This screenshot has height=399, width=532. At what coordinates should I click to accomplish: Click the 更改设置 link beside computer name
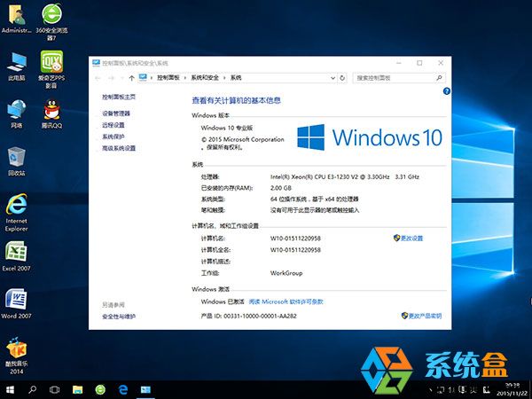click(x=411, y=239)
